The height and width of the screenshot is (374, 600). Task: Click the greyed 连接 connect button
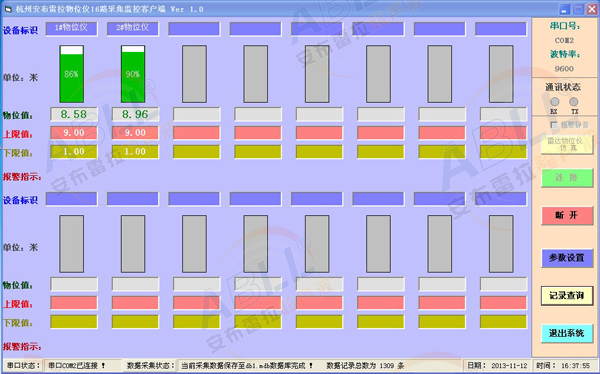tap(567, 178)
